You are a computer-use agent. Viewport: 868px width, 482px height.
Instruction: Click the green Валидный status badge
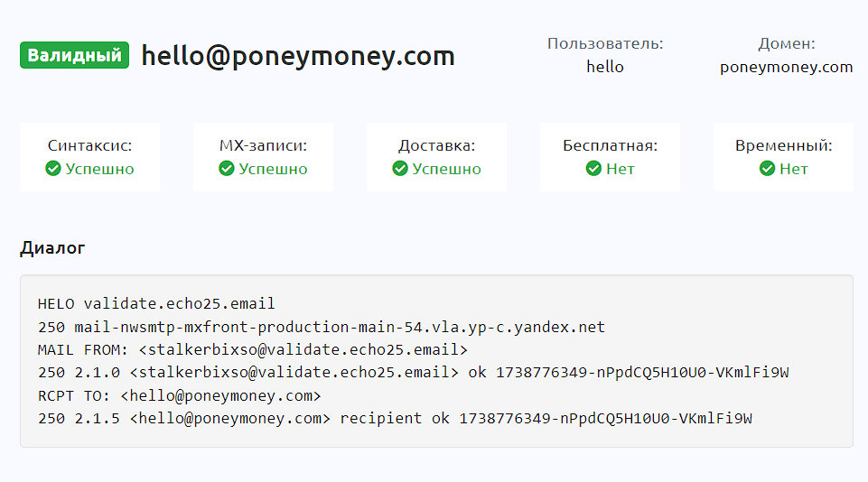coord(74,56)
